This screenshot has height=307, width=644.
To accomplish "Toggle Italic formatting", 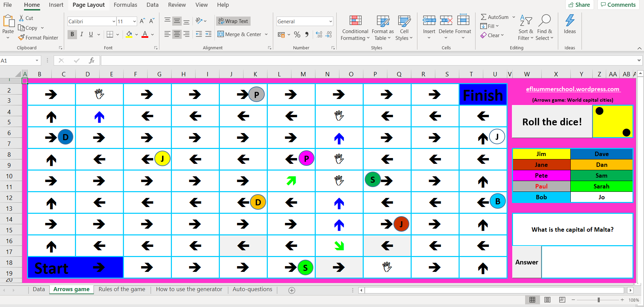I will click(81, 34).
